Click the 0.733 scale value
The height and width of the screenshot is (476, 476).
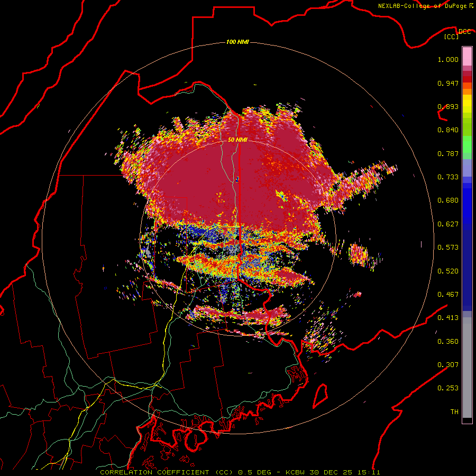448,177
